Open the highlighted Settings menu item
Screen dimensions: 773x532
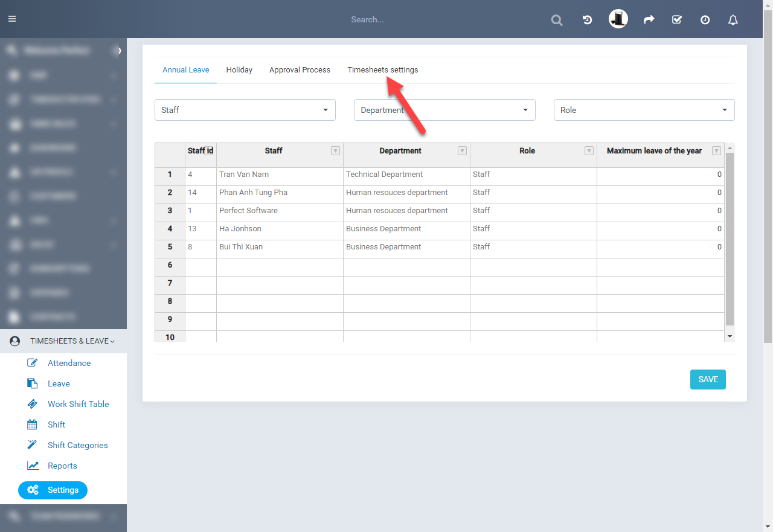tap(53, 490)
